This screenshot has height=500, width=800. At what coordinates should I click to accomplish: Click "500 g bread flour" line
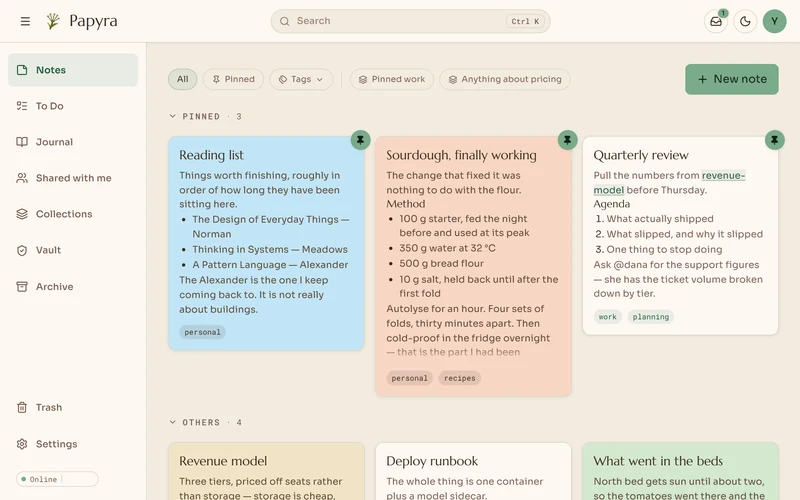(x=441, y=264)
